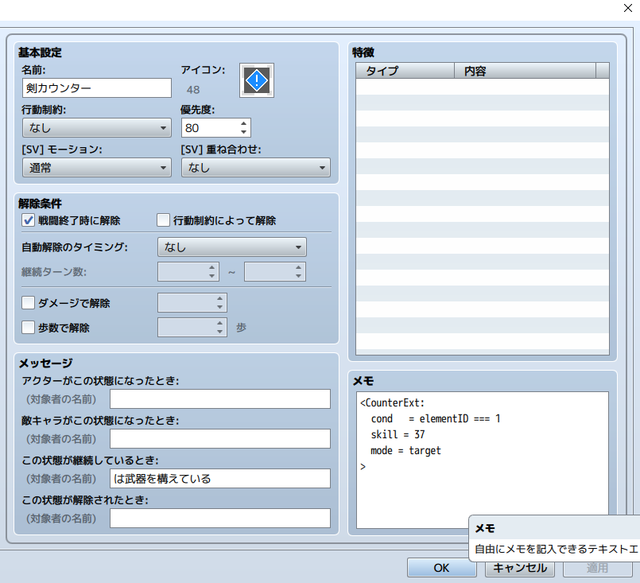Enable 歩数で解除 checkbox
The width and height of the screenshot is (640, 583).
[28, 327]
